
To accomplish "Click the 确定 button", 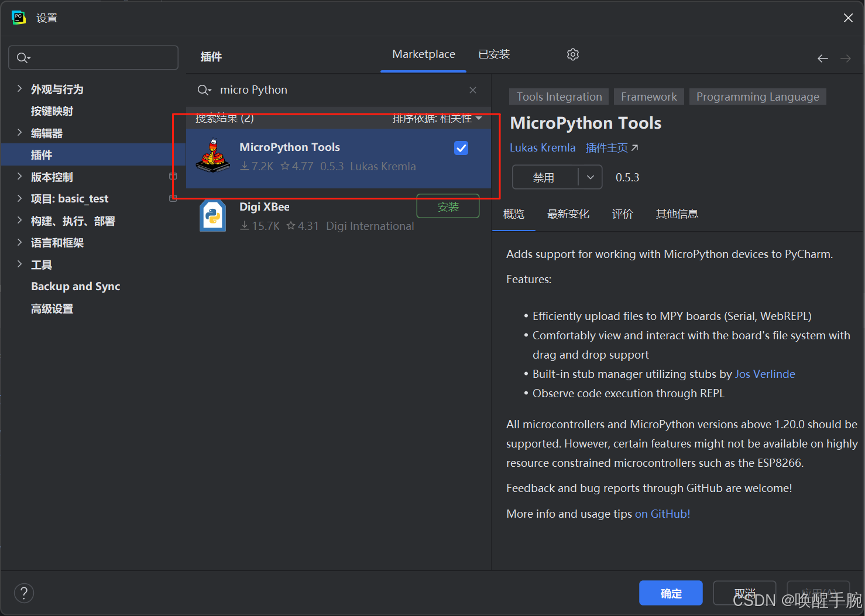I will (671, 593).
